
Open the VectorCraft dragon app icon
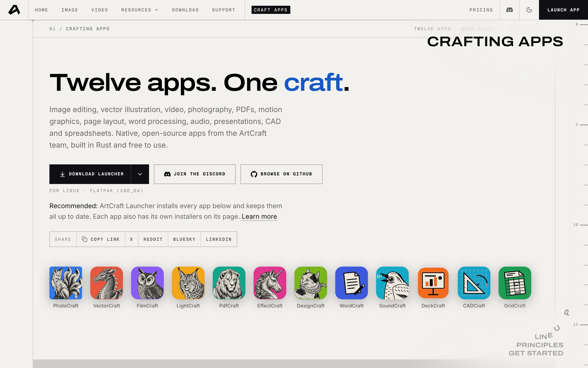point(106,283)
